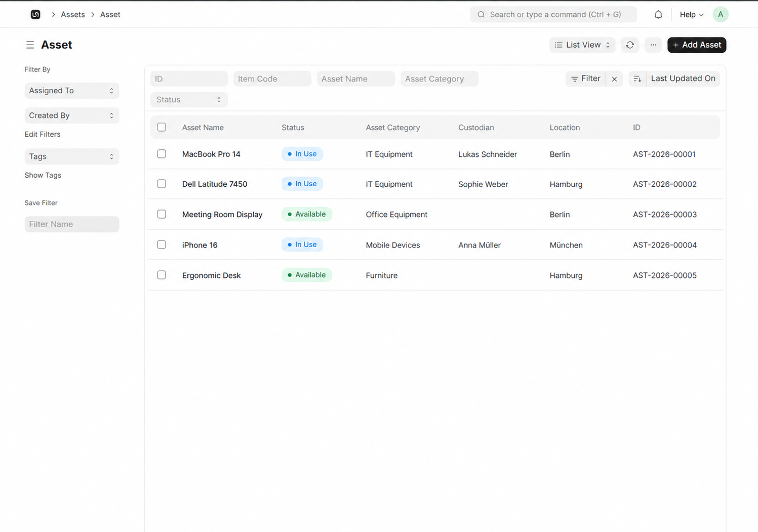This screenshot has height=532, width=758.
Task: Open the iPhone 16 asset
Action: coord(200,245)
